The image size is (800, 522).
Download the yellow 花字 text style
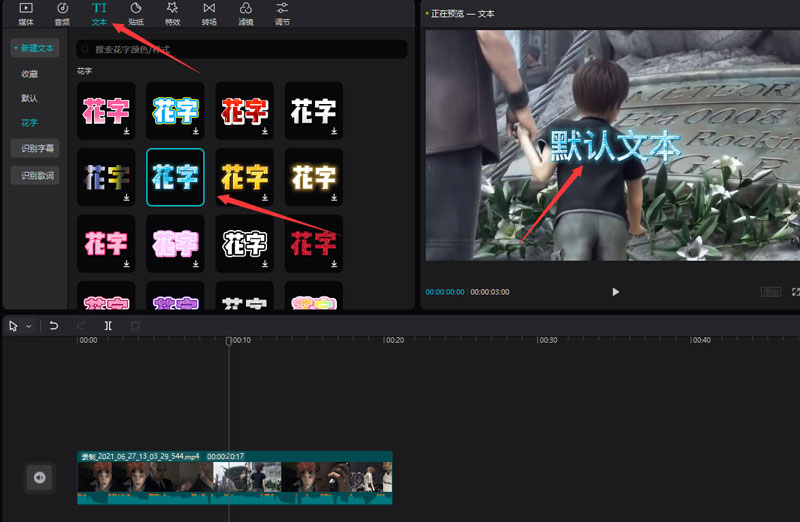265,198
